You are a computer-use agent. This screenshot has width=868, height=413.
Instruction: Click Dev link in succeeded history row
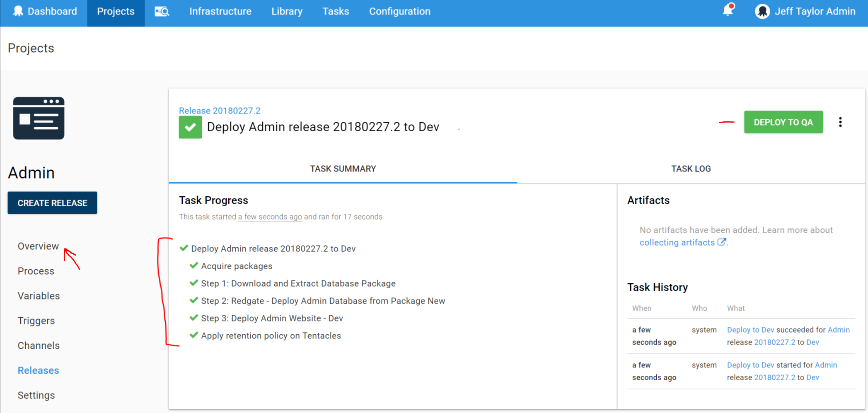pos(812,342)
